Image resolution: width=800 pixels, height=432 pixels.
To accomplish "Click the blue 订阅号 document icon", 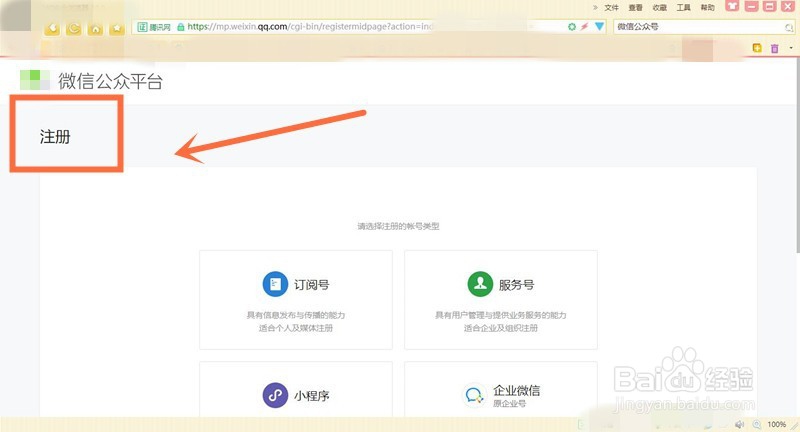I will 276,284.
